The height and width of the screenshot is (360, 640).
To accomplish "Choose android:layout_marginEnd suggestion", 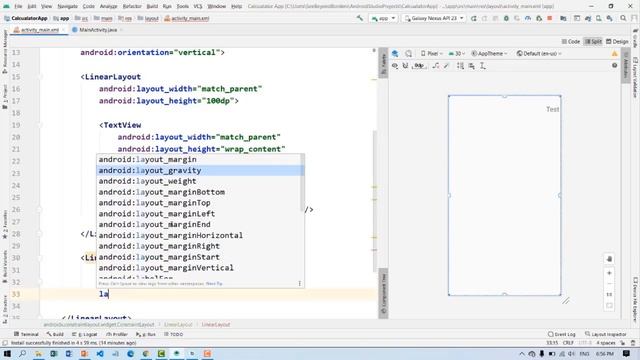I will click(200, 224).
